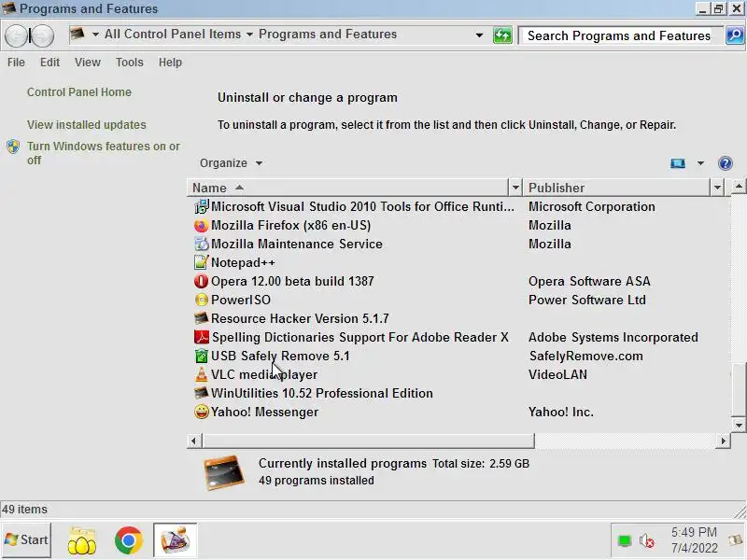This screenshot has height=560, width=747.
Task: Open the Publisher column filter dropdown
Action: (x=717, y=188)
